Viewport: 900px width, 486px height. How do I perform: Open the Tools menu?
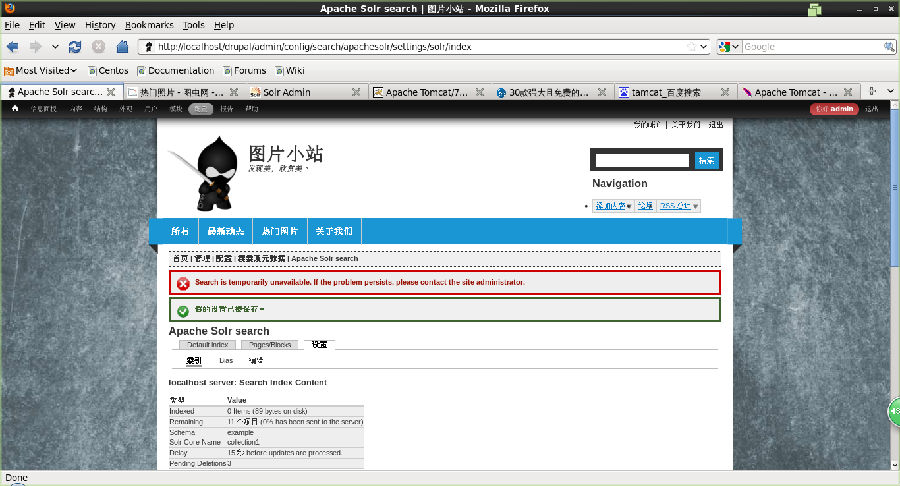click(194, 25)
